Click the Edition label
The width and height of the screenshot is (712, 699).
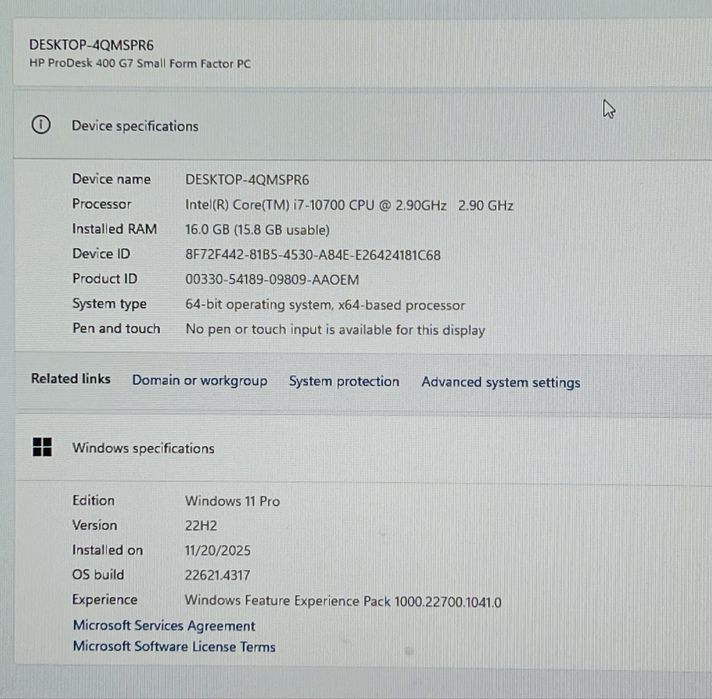point(94,501)
